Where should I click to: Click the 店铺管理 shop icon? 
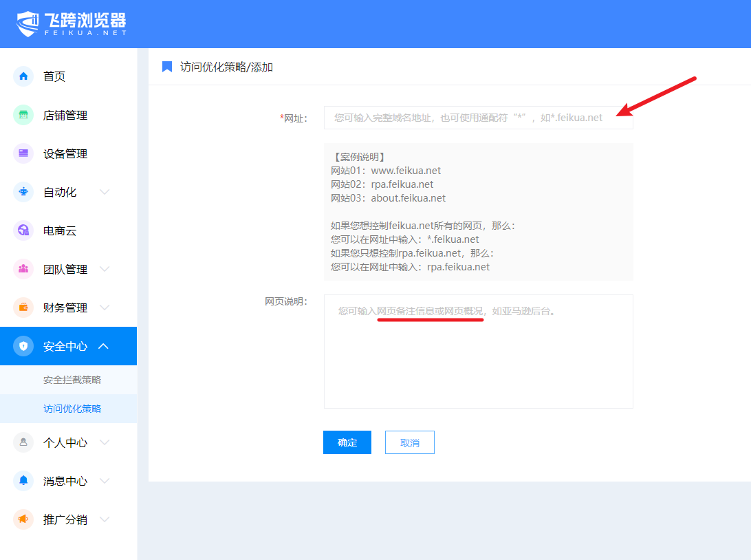(23, 115)
